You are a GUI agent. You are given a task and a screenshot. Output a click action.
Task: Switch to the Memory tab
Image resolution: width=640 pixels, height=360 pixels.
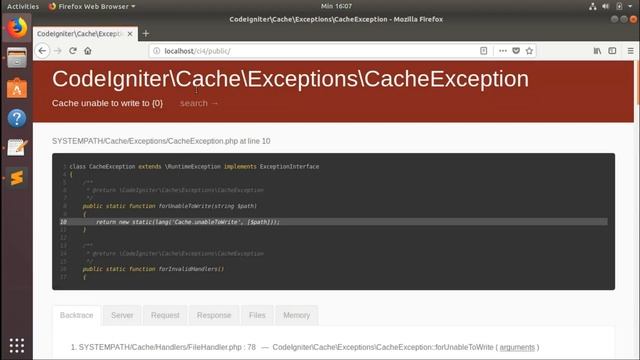point(297,315)
